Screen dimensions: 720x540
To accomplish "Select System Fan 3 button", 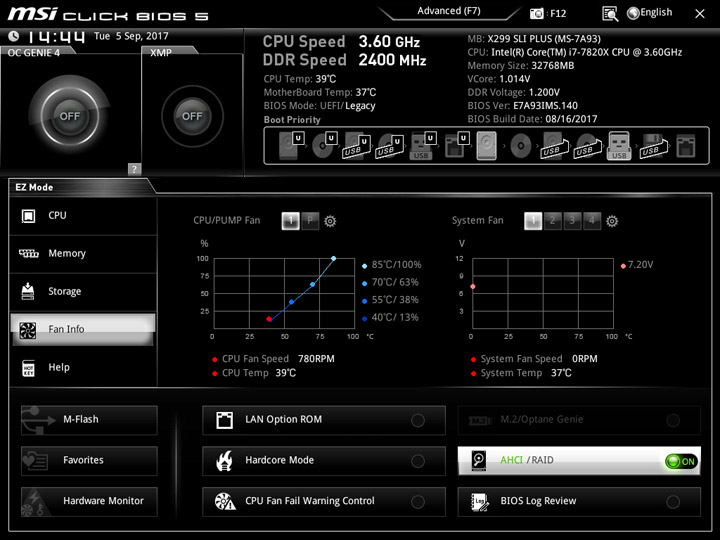I will coord(572,221).
